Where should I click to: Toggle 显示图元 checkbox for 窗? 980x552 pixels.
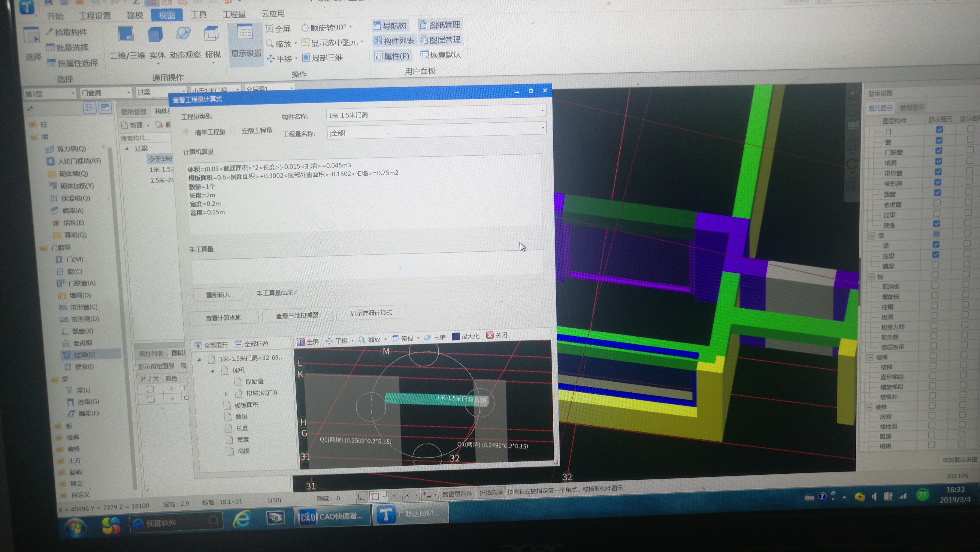[939, 141]
